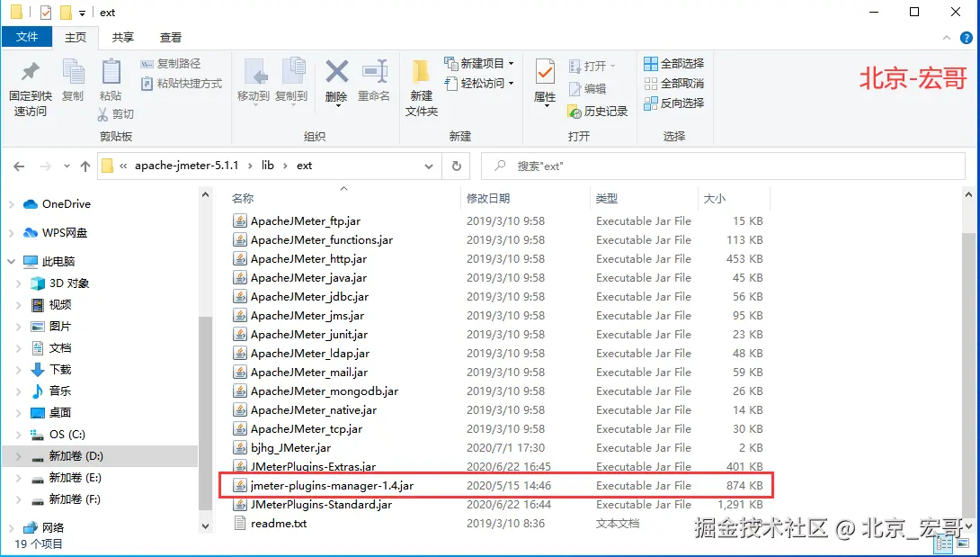The height and width of the screenshot is (557, 980).
Task: Open the 轻松访问 dropdown
Action: [x=512, y=84]
